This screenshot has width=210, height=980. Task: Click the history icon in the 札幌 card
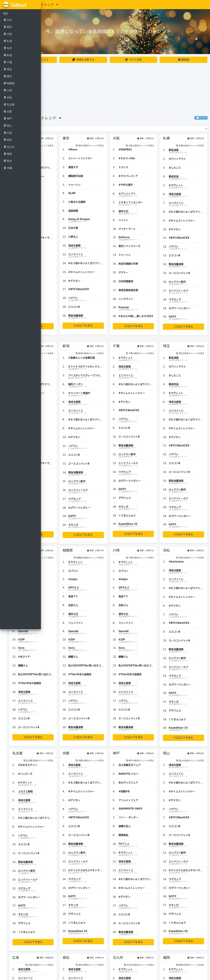tap(177, 146)
